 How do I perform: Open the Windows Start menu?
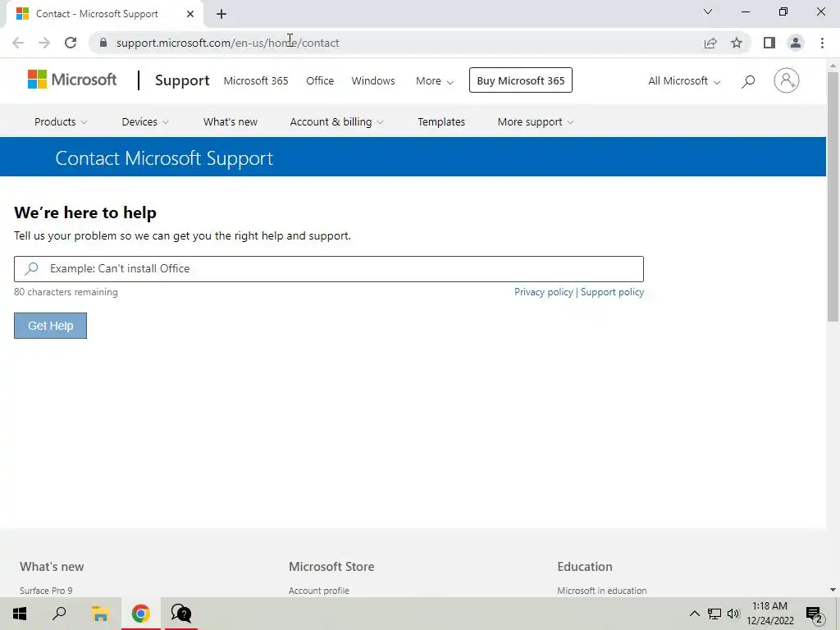[20, 614]
